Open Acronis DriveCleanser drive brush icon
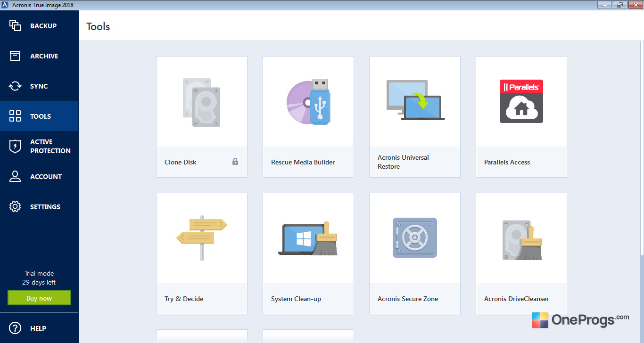 522,240
